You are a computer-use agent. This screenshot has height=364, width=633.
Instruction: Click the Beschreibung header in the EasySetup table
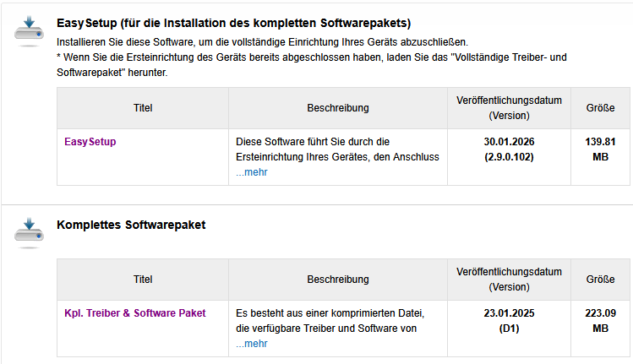[x=338, y=108]
